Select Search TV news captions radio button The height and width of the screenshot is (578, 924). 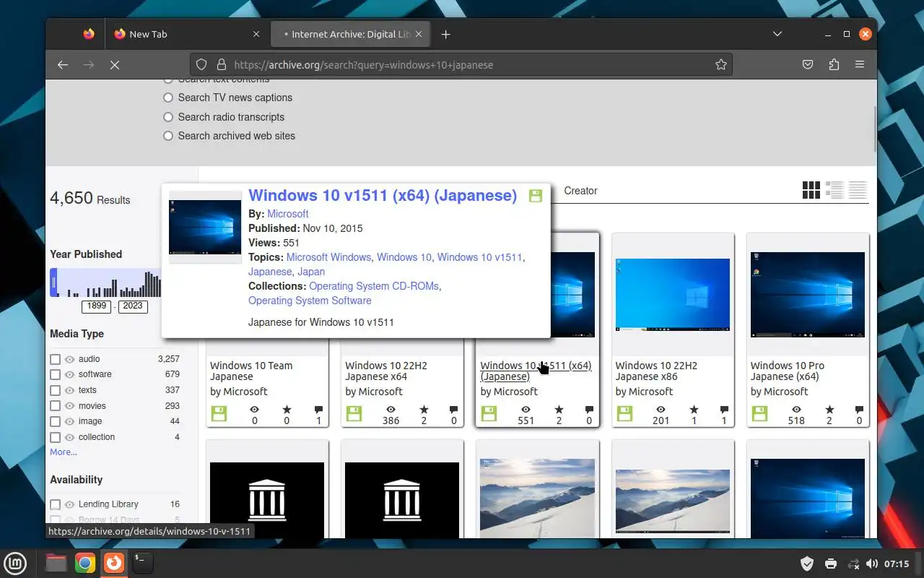point(168,98)
